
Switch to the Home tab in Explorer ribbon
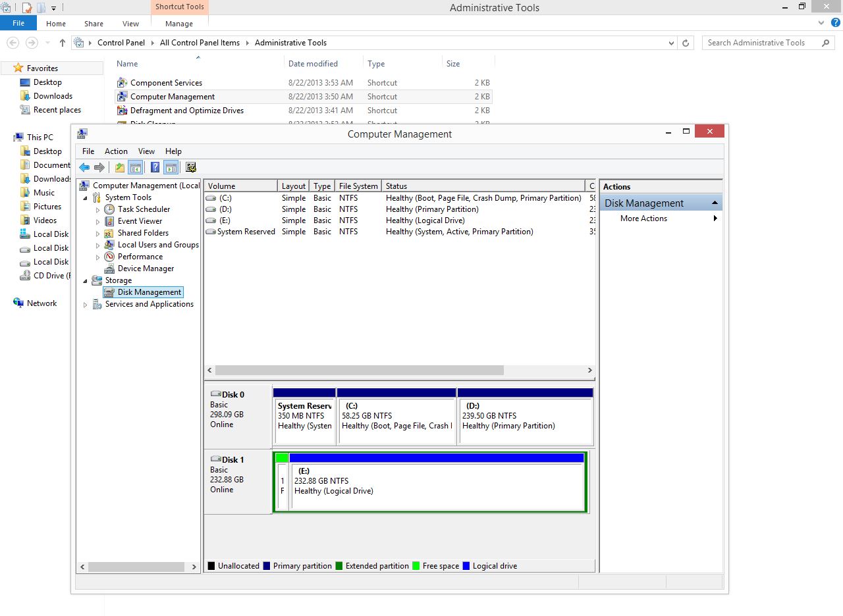tap(56, 24)
